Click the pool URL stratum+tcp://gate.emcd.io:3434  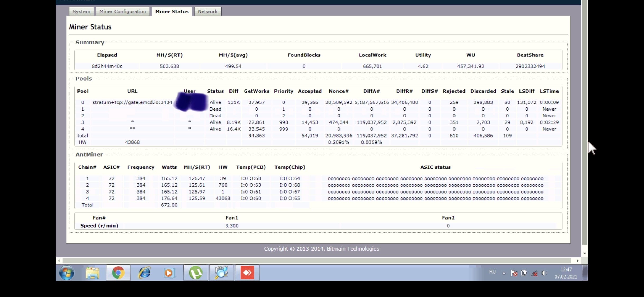point(132,102)
